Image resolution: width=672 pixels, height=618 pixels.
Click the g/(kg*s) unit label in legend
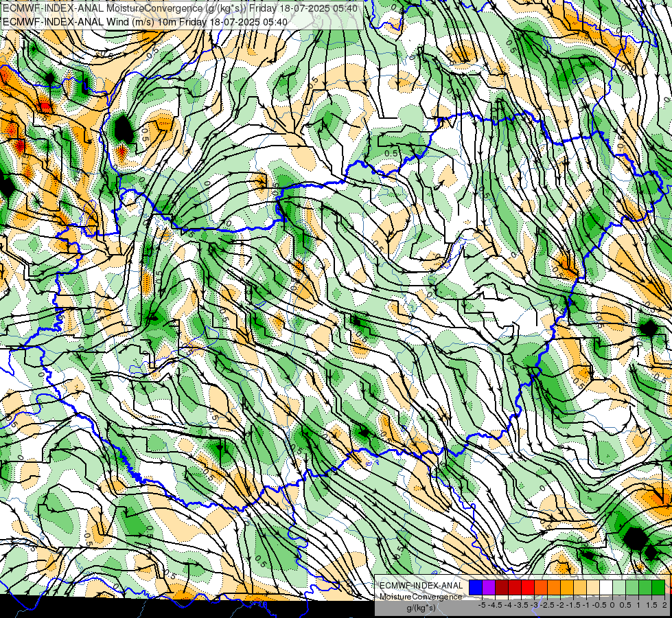(x=421, y=608)
